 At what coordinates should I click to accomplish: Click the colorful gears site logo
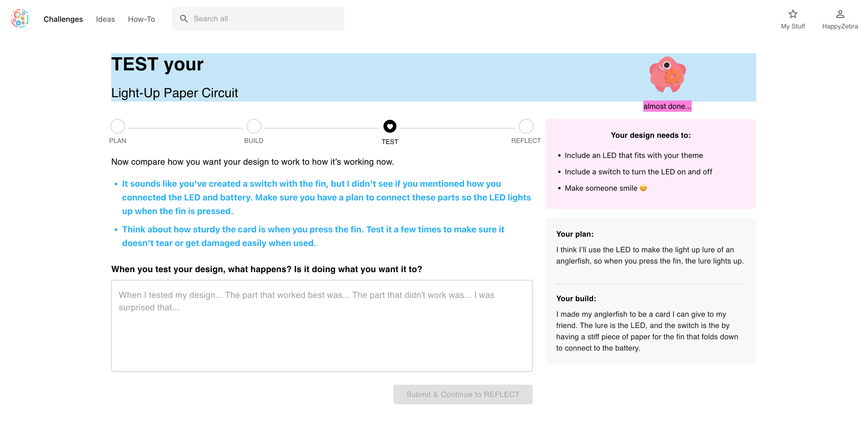coord(19,19)
